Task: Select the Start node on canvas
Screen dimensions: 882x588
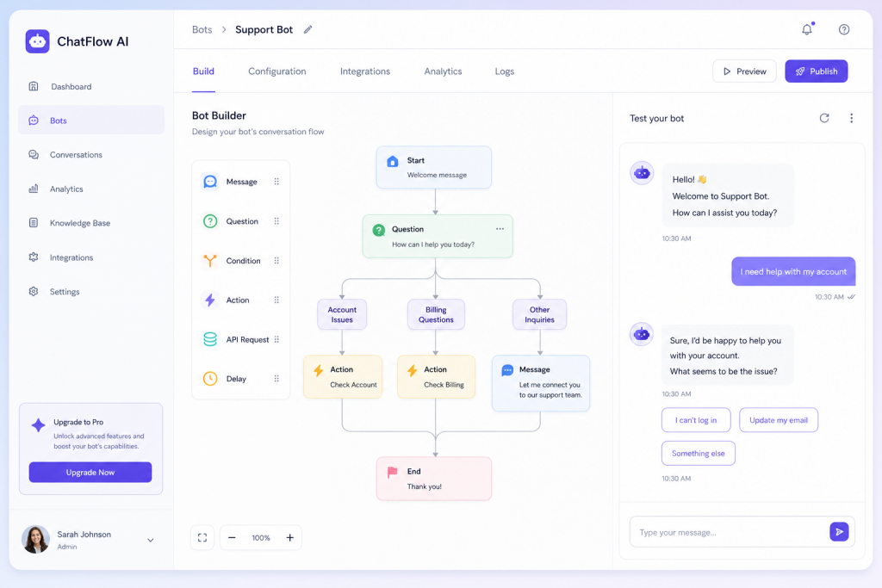Action: (434, 168)
